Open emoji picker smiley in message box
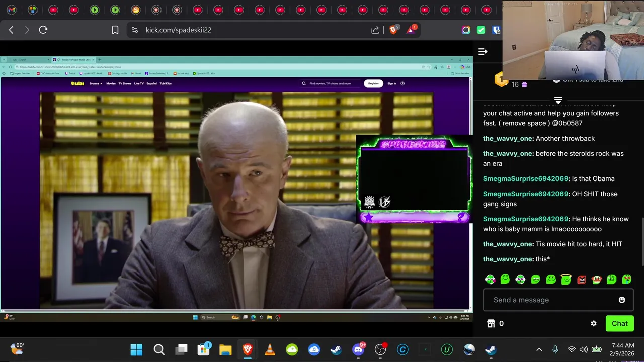The height and width of the screenshot is (362, 644). [x=622, y=300]
